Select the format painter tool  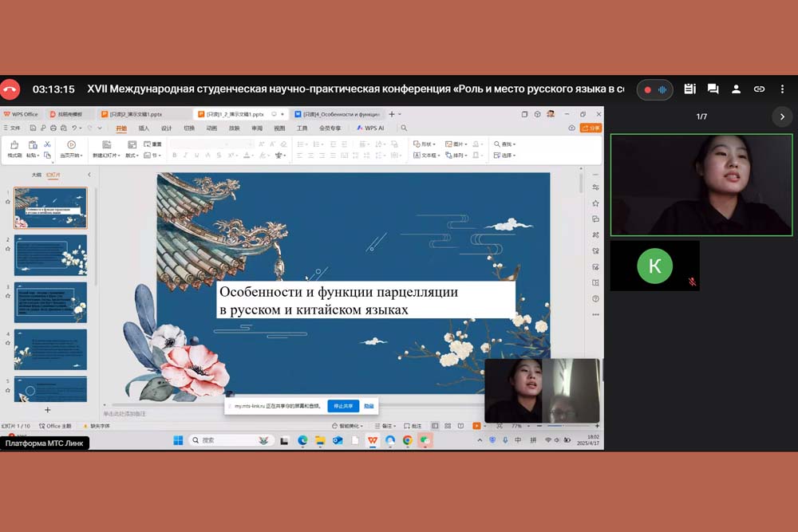(x=14, y=149)
